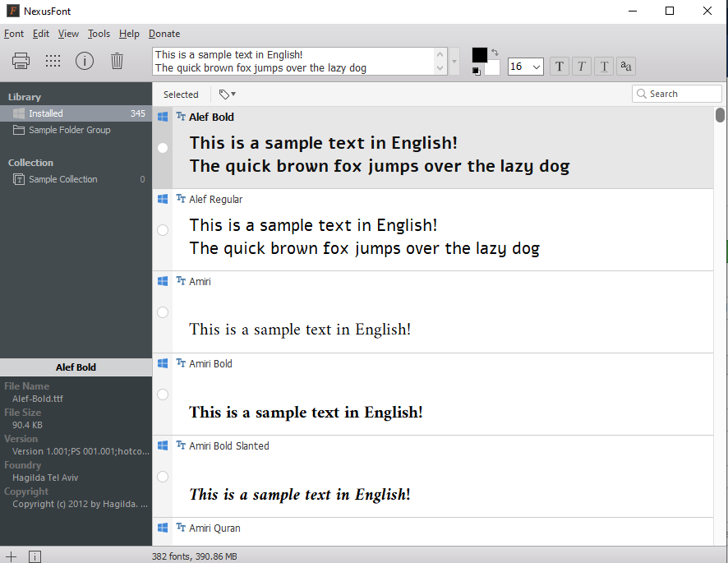Image resolution: width=728 pixels, height=563 pixels.
Task: Select the Alef Bold radio button
Action: [x=163, y=148]
